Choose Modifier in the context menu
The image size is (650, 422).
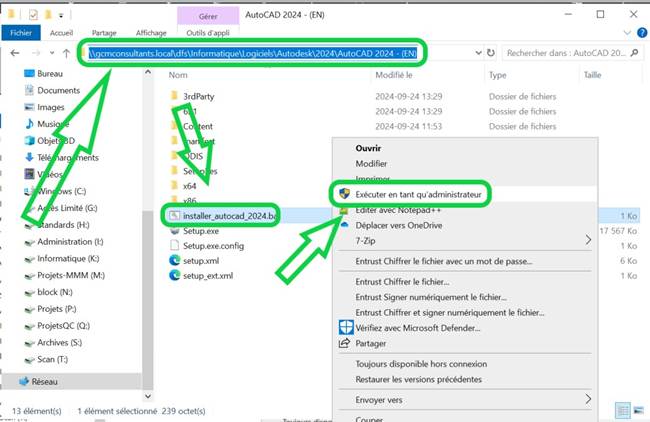tap(371, 164)
